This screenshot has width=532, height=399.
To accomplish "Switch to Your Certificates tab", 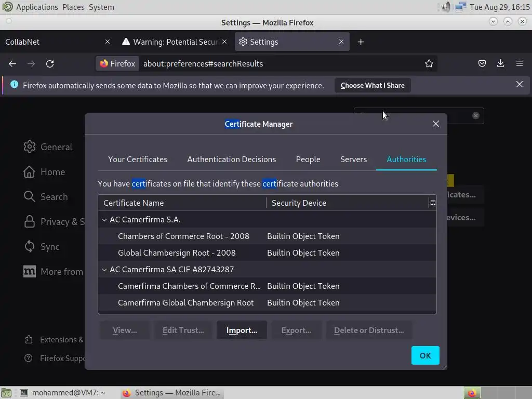I will click(x=138, y=159).
